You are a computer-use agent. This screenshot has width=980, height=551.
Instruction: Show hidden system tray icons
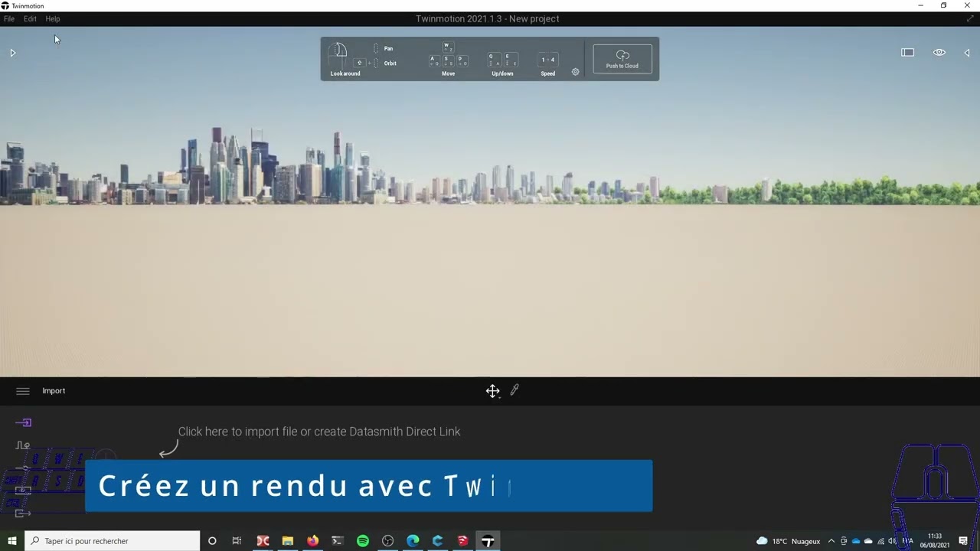pos(831,541)
